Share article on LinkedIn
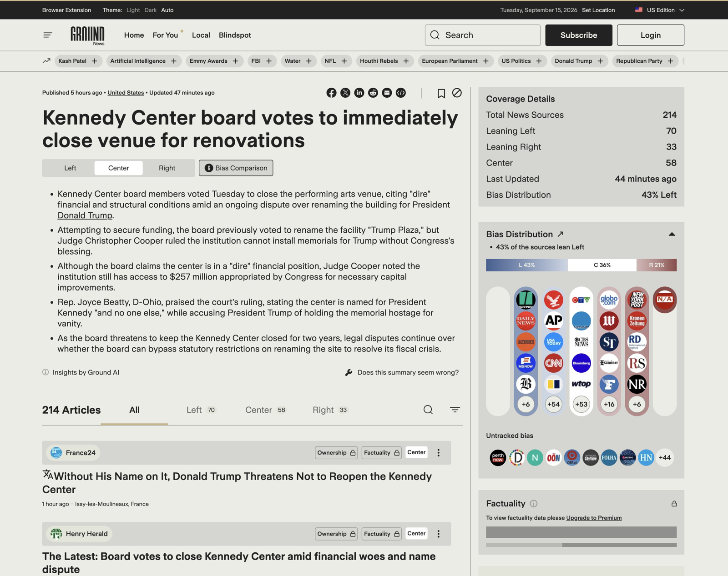 359,93
